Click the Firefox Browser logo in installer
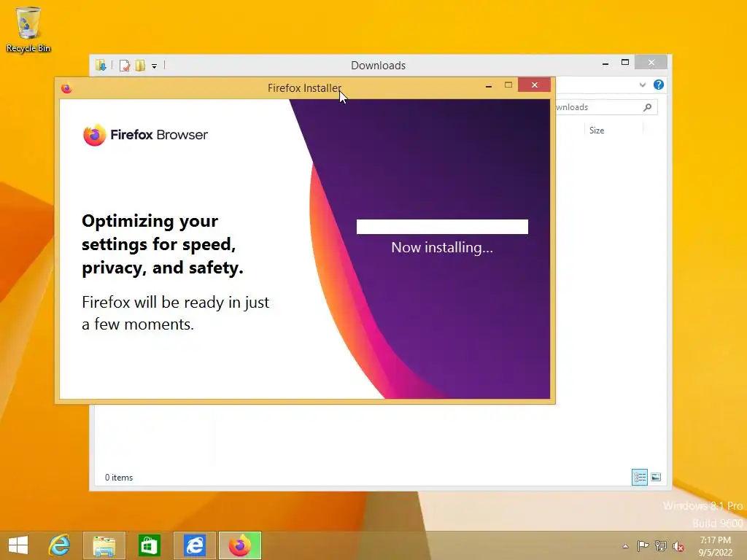 pyautogui.click(x=145, y=135)
